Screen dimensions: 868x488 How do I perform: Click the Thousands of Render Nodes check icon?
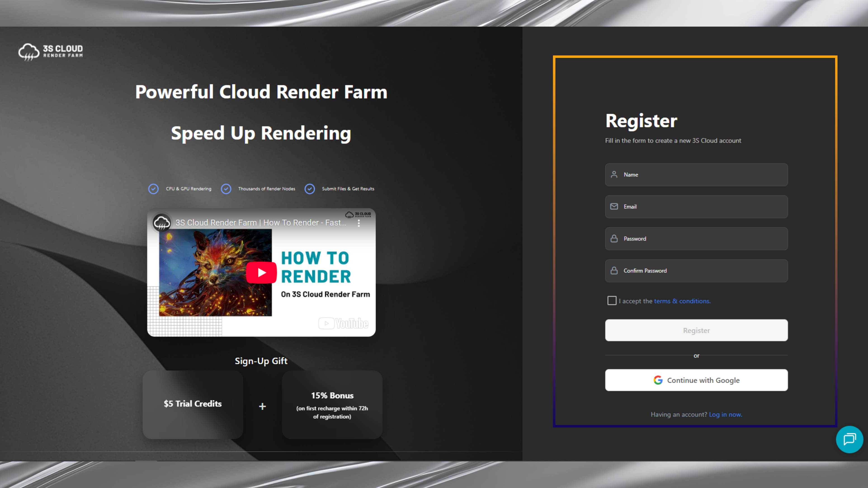click(x=226, y=189)
